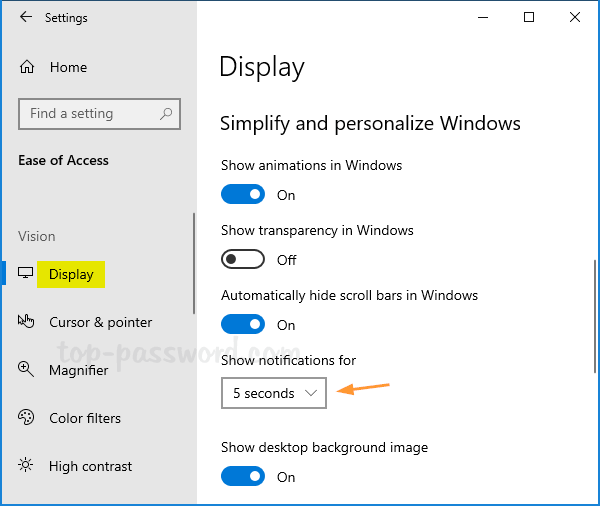The width and height of the screenshot is (600, 506).
Task: Click the Magnifier zoom icon
Action: 27,370
